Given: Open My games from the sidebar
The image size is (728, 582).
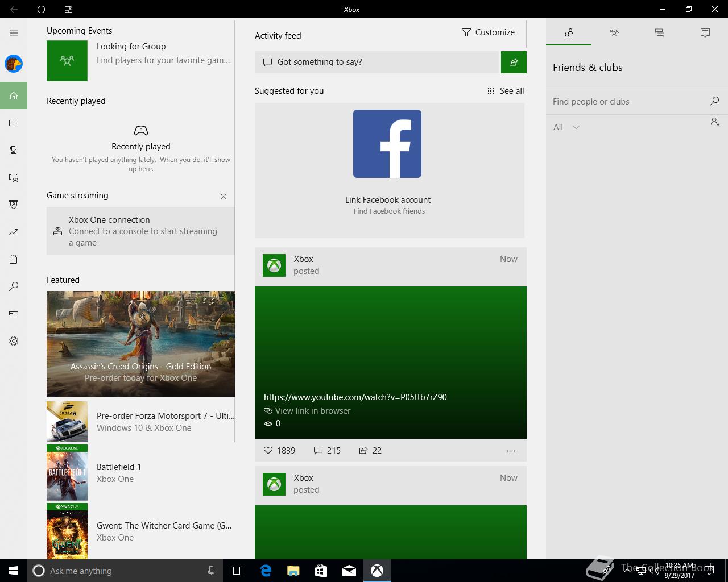Looking at the screenshot, I should 14,123.
